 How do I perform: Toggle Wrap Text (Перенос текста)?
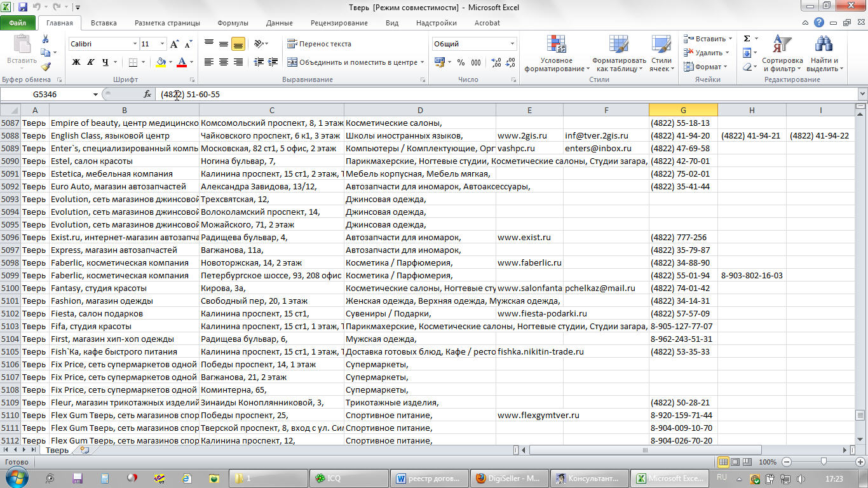click(x=320, y=44)
